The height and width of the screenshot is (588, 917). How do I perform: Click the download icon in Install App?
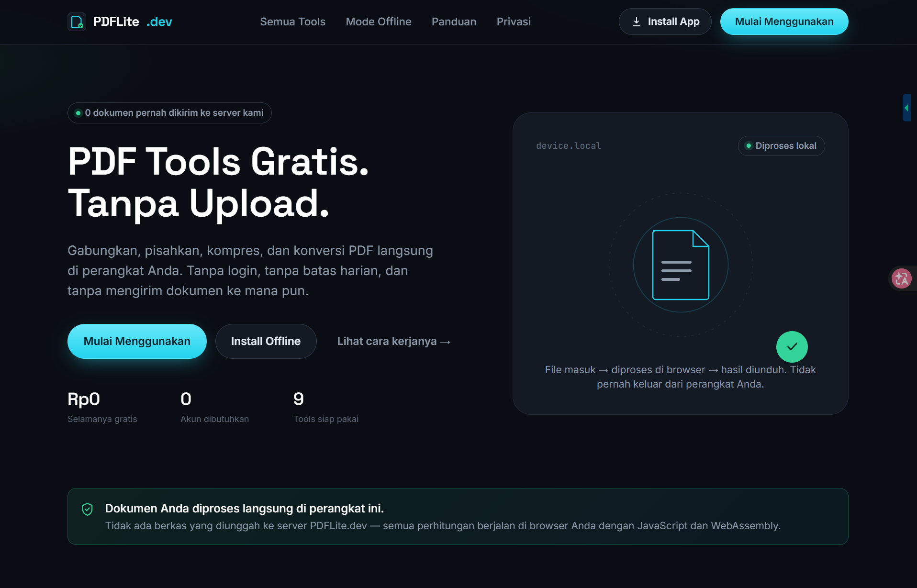(x=637, y=22)
